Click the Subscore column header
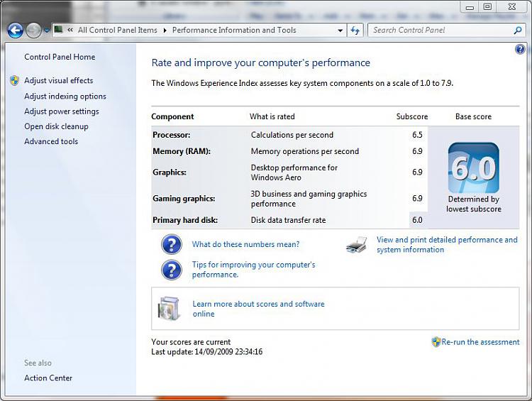This screenshot has height=401, width=532. (x=412, y=116)
